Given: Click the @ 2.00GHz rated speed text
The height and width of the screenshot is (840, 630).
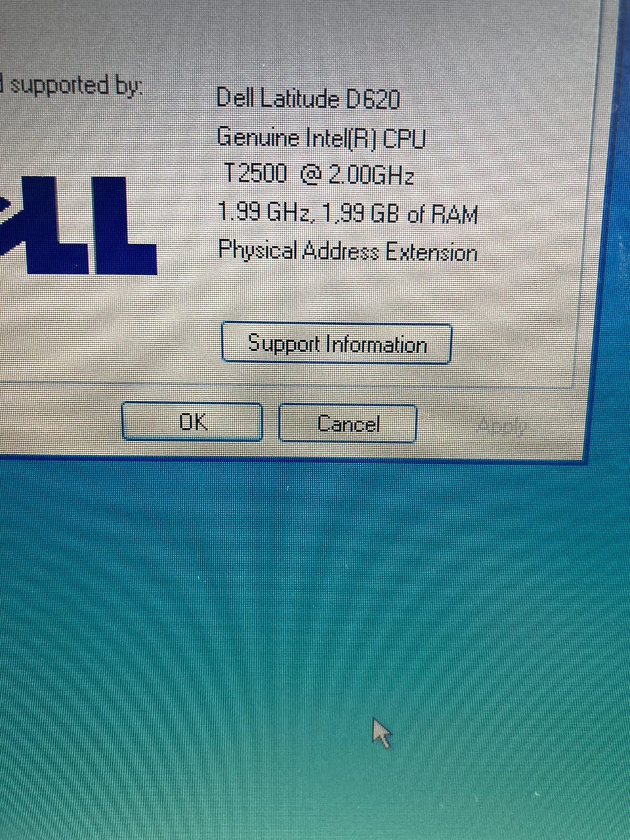Looking at the screenshot, I should coord(356,175).
